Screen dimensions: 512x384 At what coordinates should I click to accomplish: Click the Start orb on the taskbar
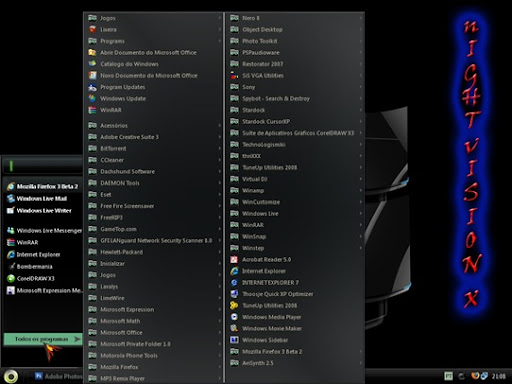coord(11,377)
